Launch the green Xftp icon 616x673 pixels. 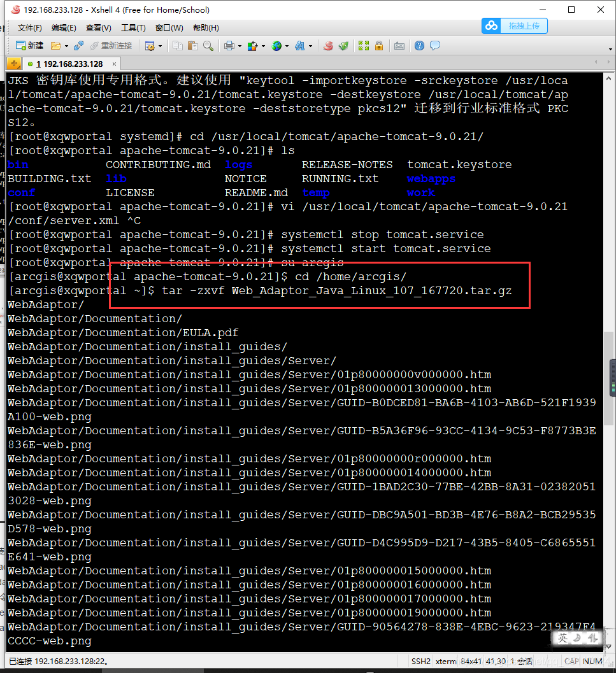pyautogui.click(x=343, y=45)
